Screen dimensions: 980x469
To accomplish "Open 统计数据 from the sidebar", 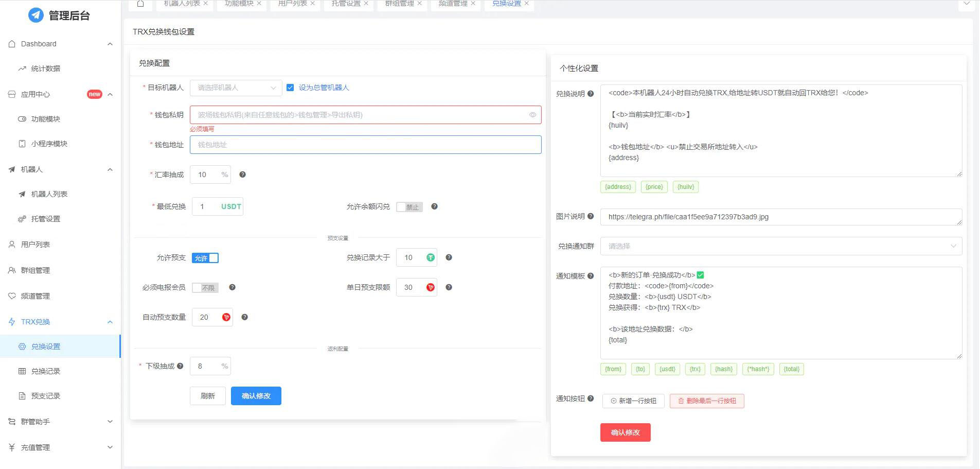I will 45,68.
